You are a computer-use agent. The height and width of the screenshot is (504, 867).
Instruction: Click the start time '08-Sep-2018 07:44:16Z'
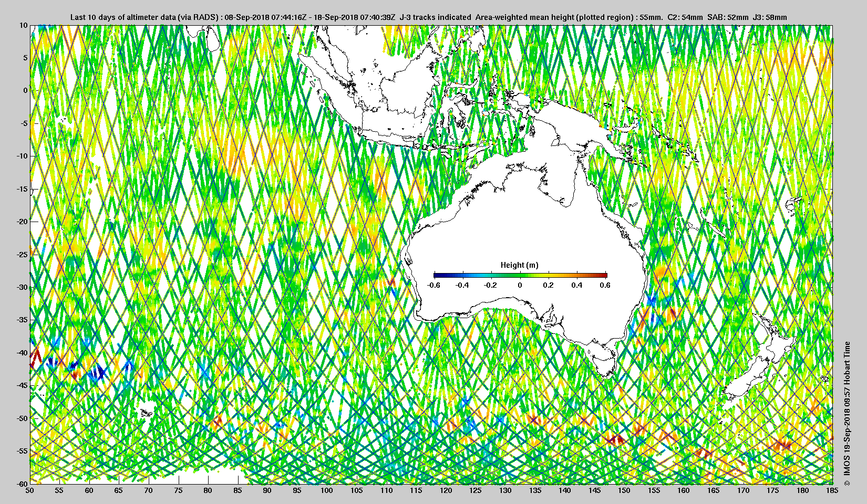pyautogui.click(x=265, y=17)
